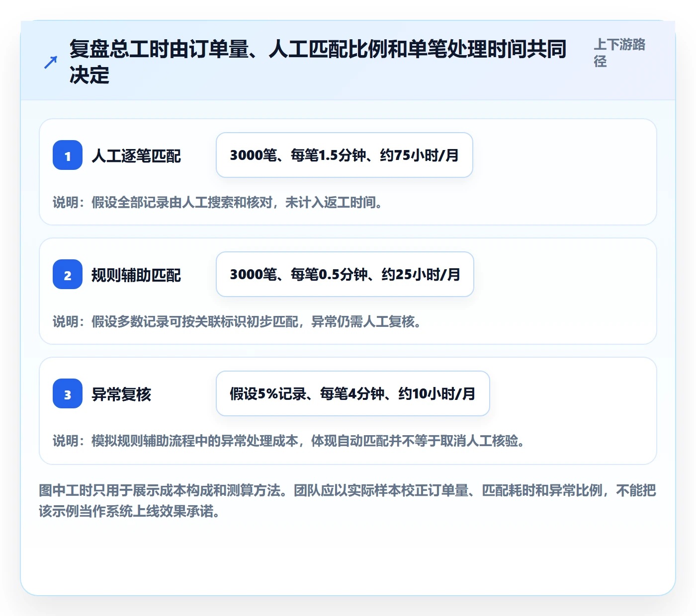Select the note starting with 假设全部记录由人工搜索和核对

coord(218,203)
